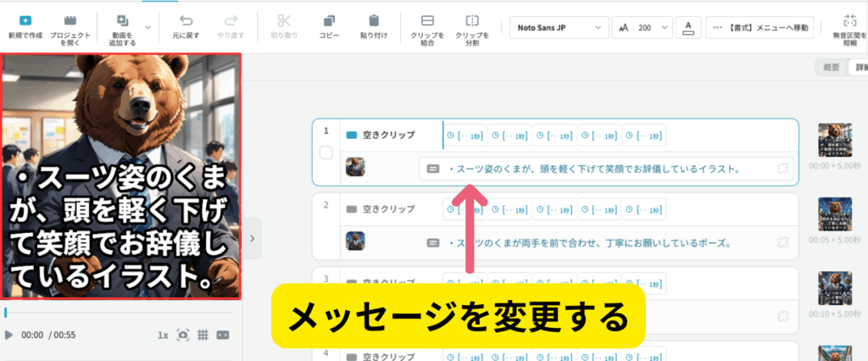Click 【書式】メニューへ移動 button

[759, 27]
